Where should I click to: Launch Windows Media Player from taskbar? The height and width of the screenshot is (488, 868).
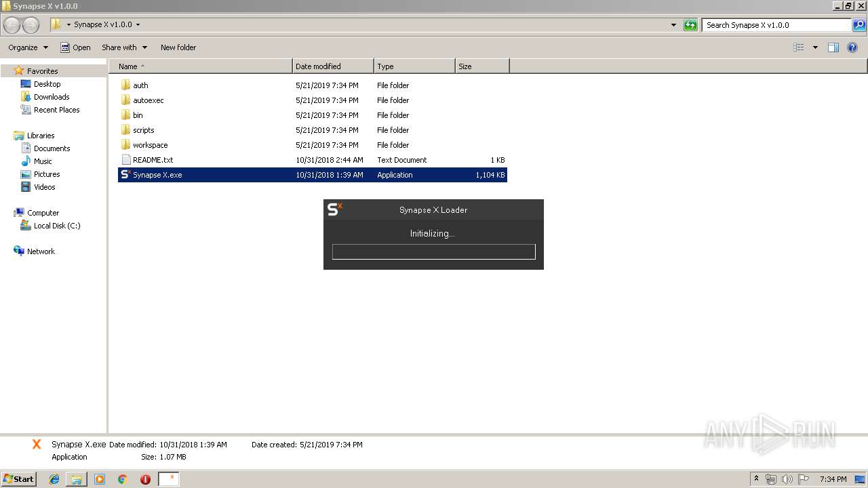(x=100, y=479)
